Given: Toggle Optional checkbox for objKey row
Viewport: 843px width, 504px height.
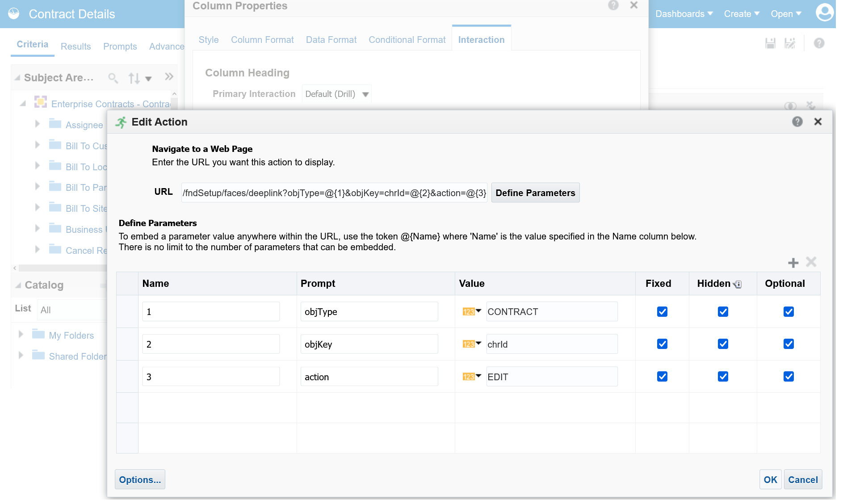Looking at the screenshot, I should pos(788,344).
